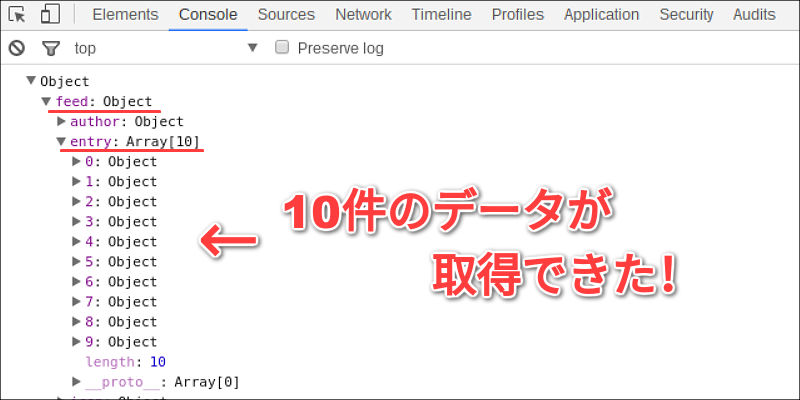Clear the console log icon
This screenshot has width=800, height=400.
click(x=17, y=48)
